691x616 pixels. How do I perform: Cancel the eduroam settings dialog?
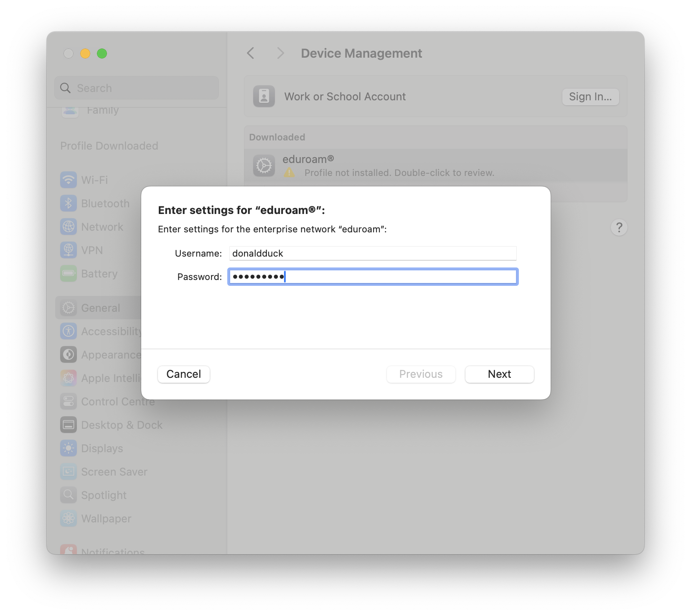pyautogui.click(x=184, y=374)
